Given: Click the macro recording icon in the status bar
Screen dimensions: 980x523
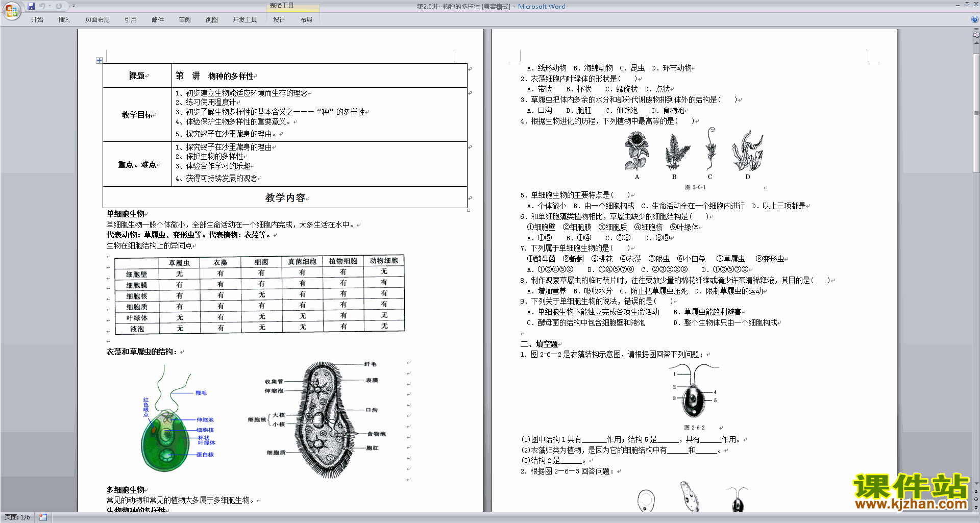Looking at the screenshot, I should pos(43,517).
